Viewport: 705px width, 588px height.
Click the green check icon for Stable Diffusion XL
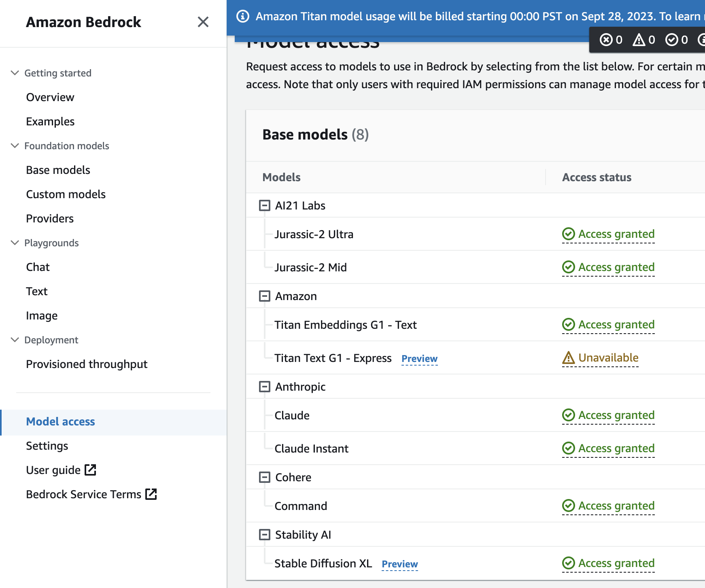click(x=569, y=563)
